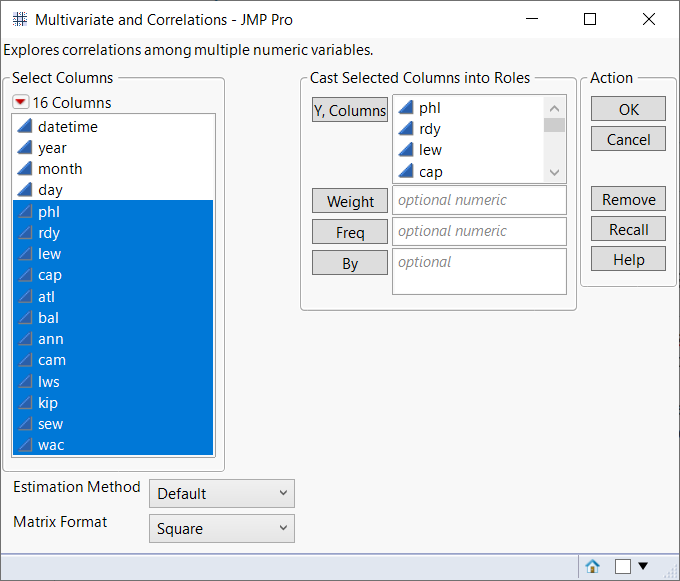Click the By optional field
Viewport: 680px width, 581px height.
coord(478,271)
